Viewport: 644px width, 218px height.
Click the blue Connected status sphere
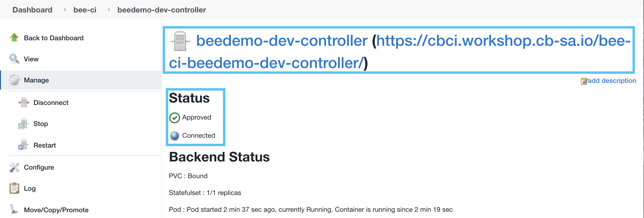(174, 135)
